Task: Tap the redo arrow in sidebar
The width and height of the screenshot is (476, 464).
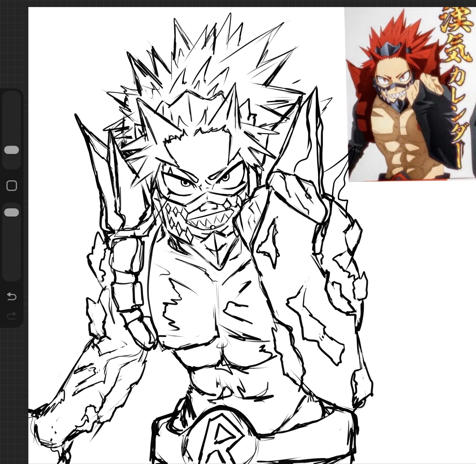Action: pyautogui.click(x=11, y=315)
